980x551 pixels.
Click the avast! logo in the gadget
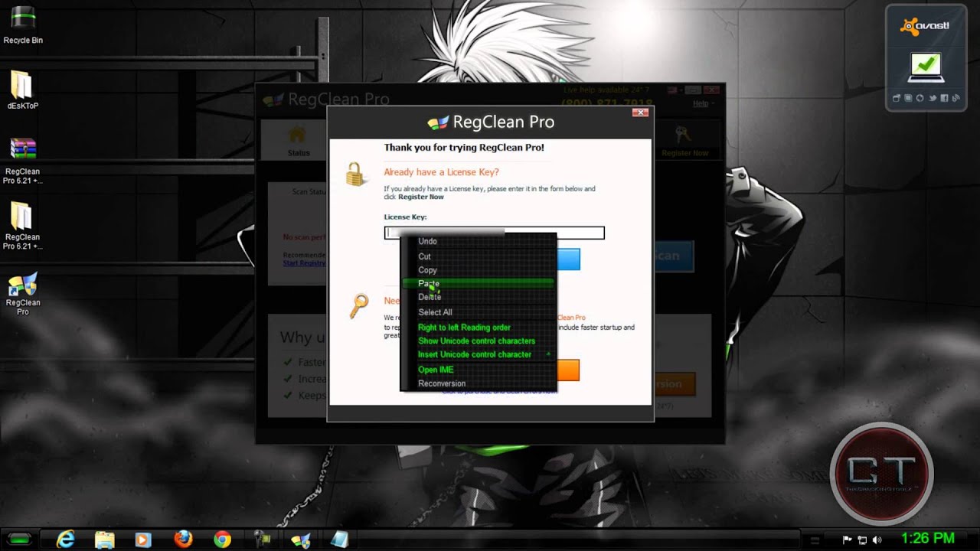[x=925, y=25]
